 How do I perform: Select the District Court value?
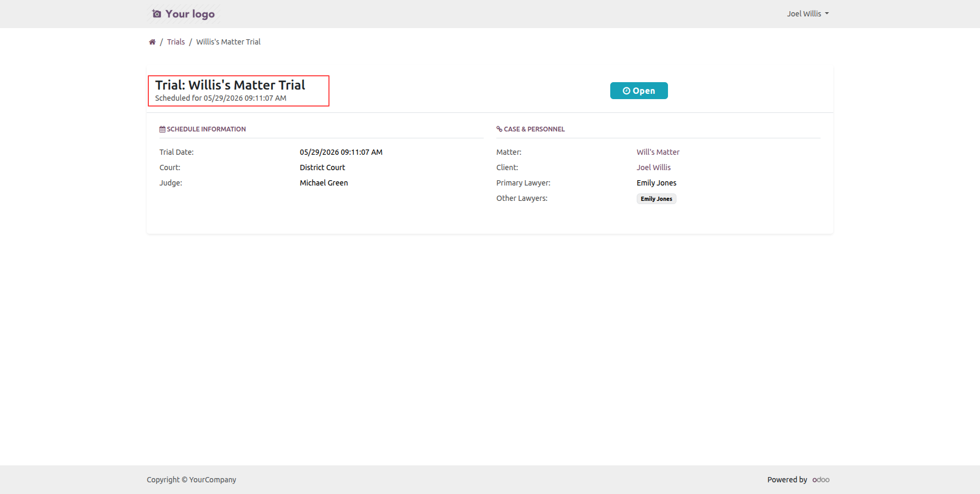pyautogui.click(x=322, y=167)
